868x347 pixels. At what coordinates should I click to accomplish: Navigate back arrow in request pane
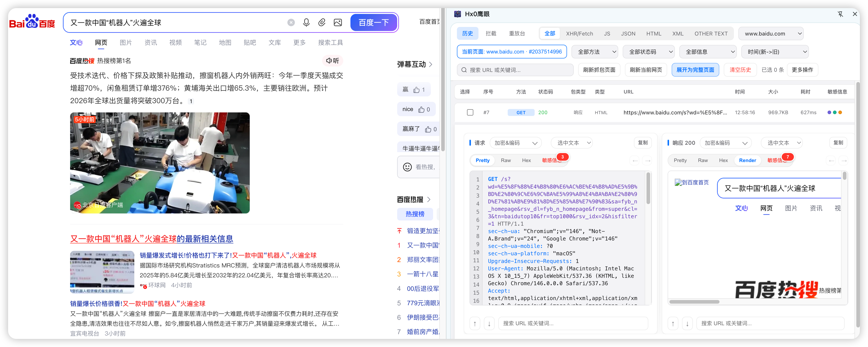coord(635,160)
